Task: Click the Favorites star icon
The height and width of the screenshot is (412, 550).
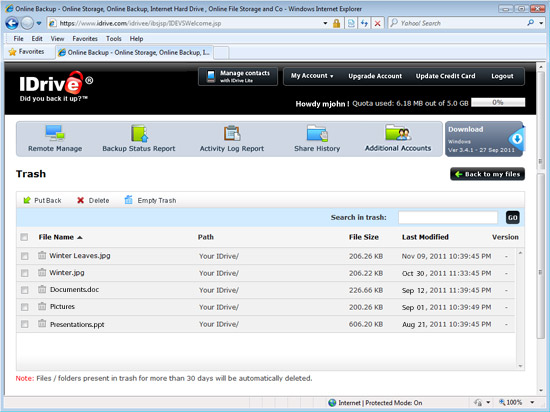Action: (12, 52)
